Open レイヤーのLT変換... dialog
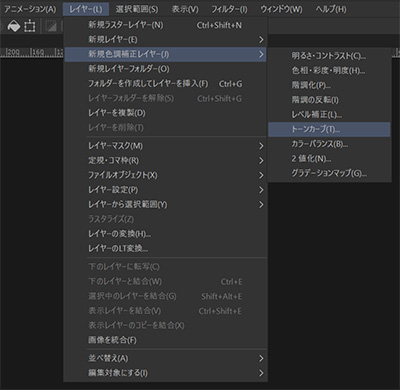 (165, 249)
